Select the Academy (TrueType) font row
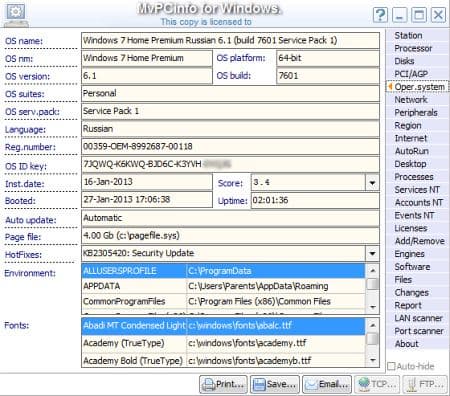The width and height of the screenshot is (450, 396). point(223,343)
